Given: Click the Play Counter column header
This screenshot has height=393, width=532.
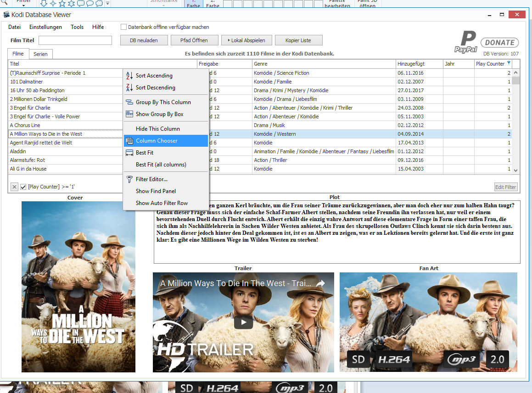Looking at the screenshot, I should [x=493, y=64].
